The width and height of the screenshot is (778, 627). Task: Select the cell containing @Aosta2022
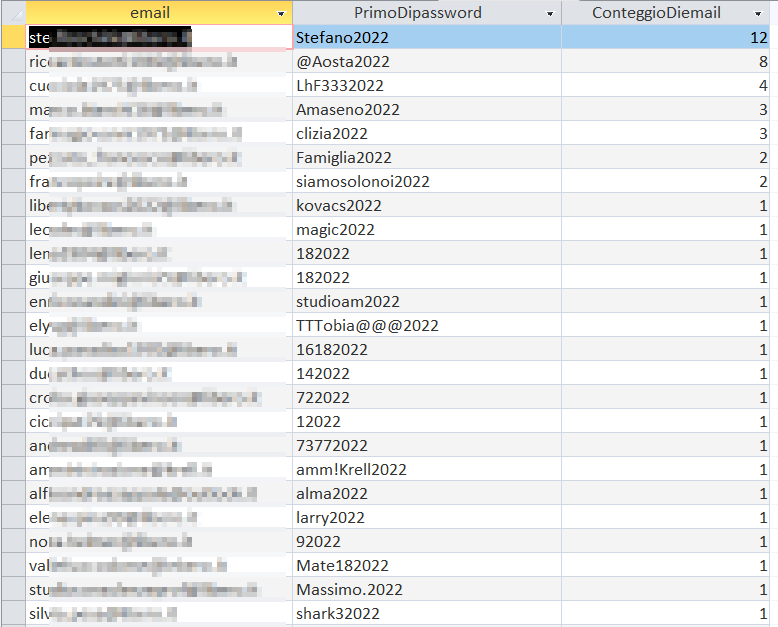pyautogui.click(x=426, y=61)
